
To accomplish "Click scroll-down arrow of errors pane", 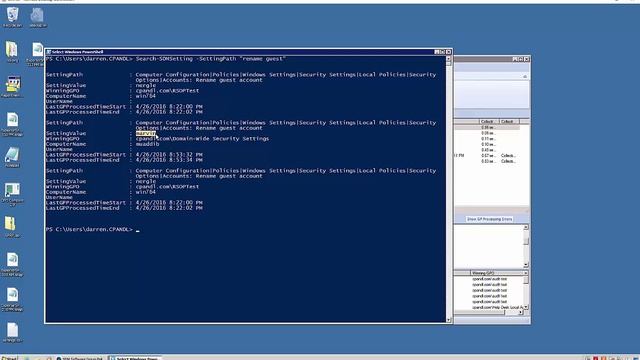I will (x=526, y=264).
